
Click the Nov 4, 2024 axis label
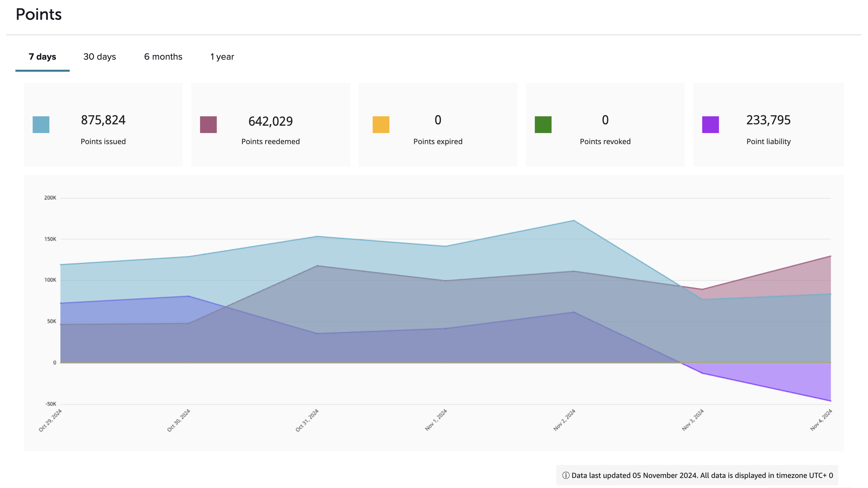[821, 420]
